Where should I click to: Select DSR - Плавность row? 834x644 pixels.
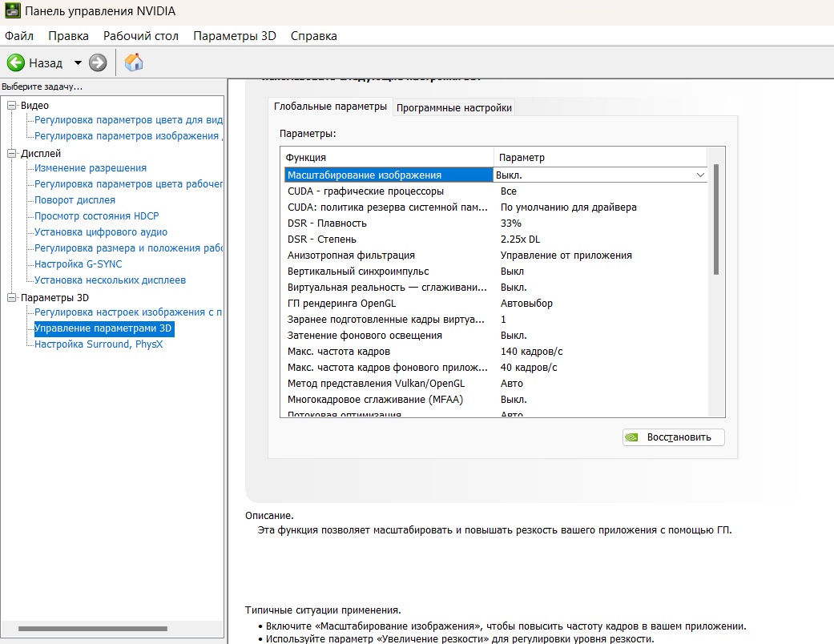point(496,223)
